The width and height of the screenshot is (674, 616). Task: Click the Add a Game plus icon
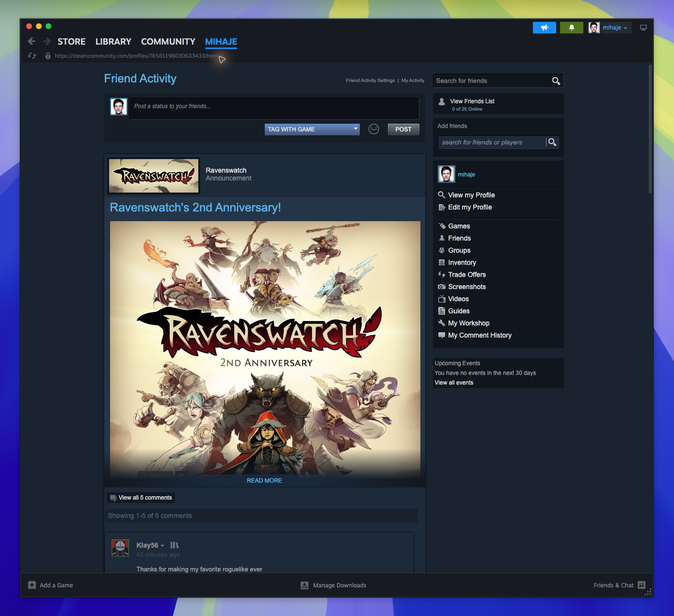32,585
